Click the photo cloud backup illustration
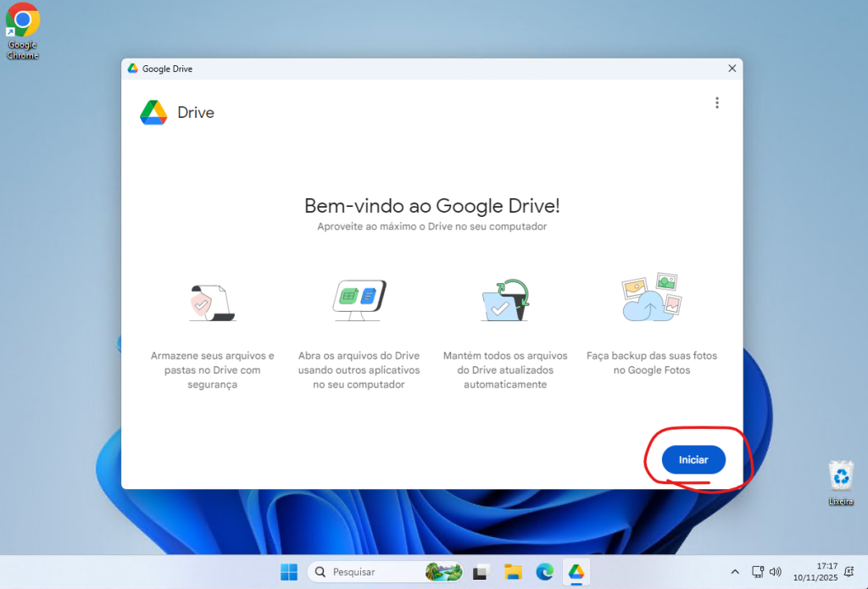Screen dimensions: 868x589 [x=652, y=297]
